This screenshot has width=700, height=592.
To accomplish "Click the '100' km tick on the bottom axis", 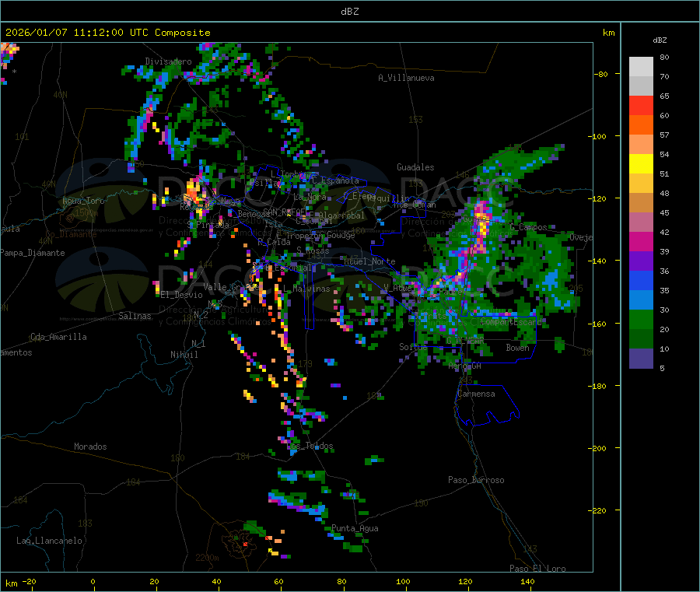I will (x=403, y=581).
